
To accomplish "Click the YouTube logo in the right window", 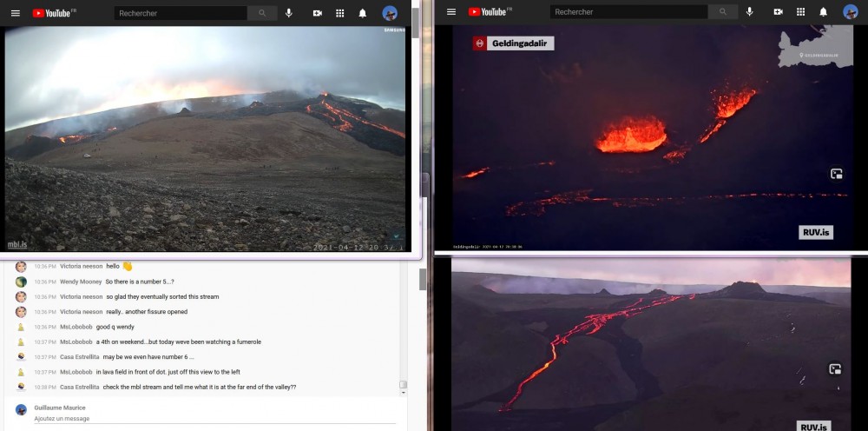I will [x=489, y=12].
